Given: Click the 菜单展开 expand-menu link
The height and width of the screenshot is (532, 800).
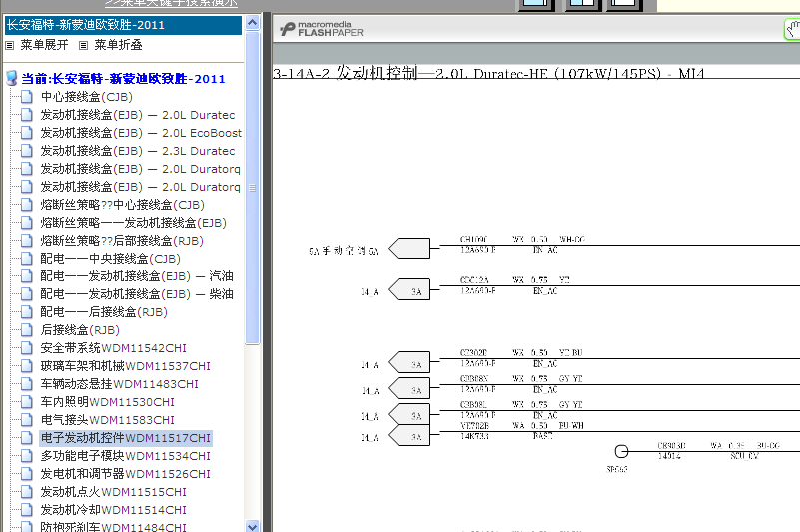Looking at the screenshot, I should (44, 45).
